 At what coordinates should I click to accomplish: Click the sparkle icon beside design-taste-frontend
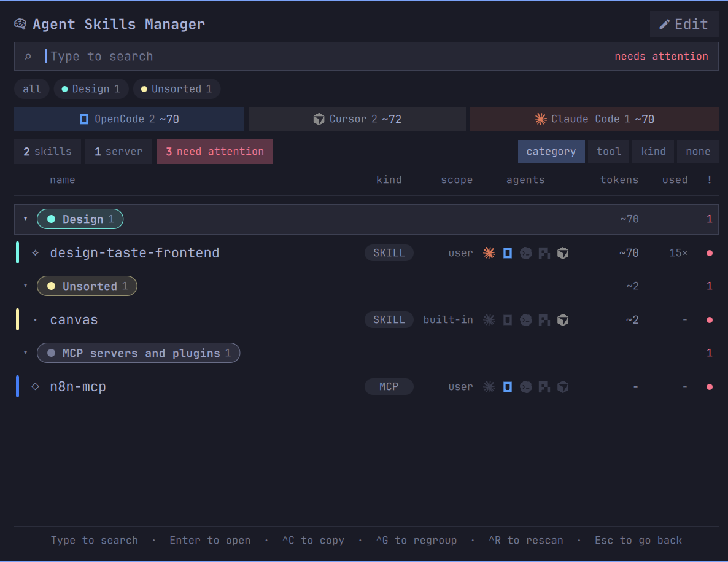pos(35,253)
